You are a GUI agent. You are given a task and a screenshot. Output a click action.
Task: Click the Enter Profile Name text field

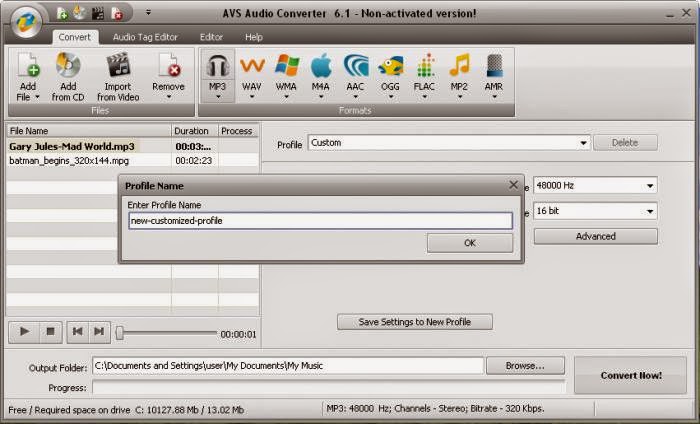(321, 221)
